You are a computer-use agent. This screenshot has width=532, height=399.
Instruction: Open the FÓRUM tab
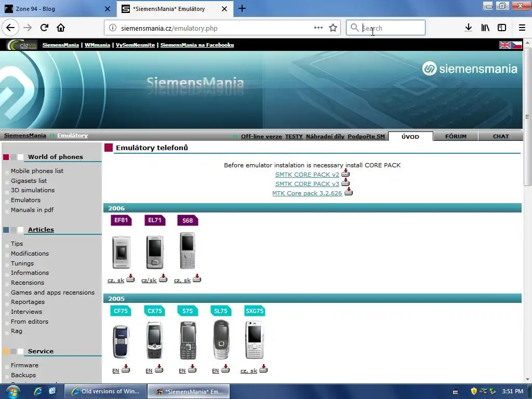coord(456,137)
